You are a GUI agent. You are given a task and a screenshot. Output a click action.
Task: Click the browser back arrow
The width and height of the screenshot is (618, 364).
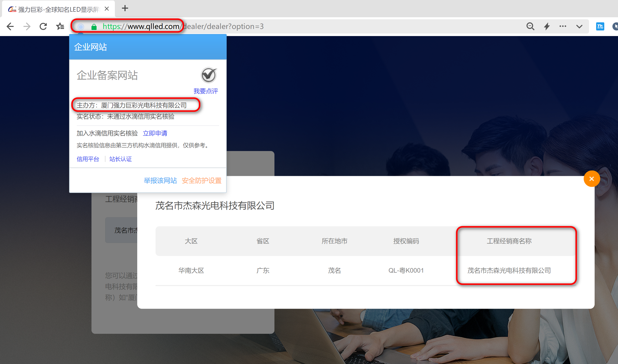point(10,26)
